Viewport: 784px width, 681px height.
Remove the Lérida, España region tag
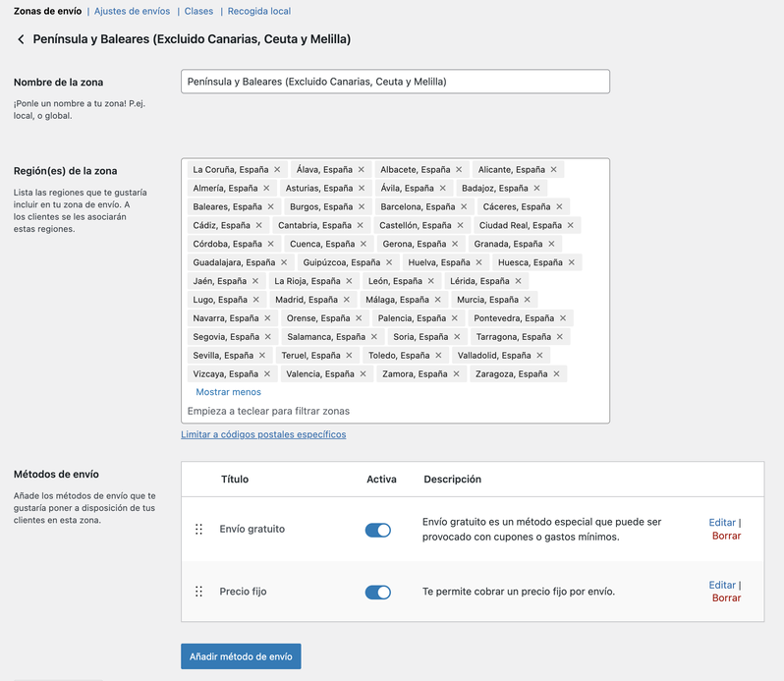(519, 281)
